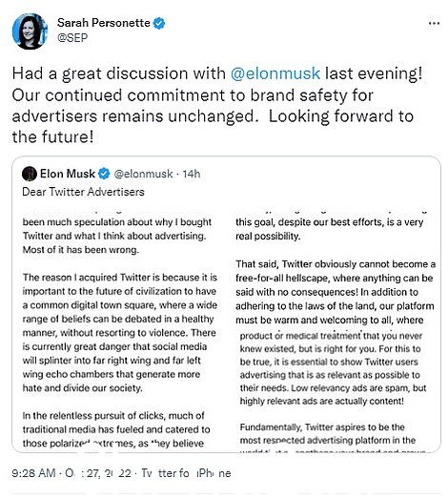Image resolution: width=448 pixels, height=499 pixels.
Task: Click the verified badge next to Elon Musk
Action: point(104,174)
